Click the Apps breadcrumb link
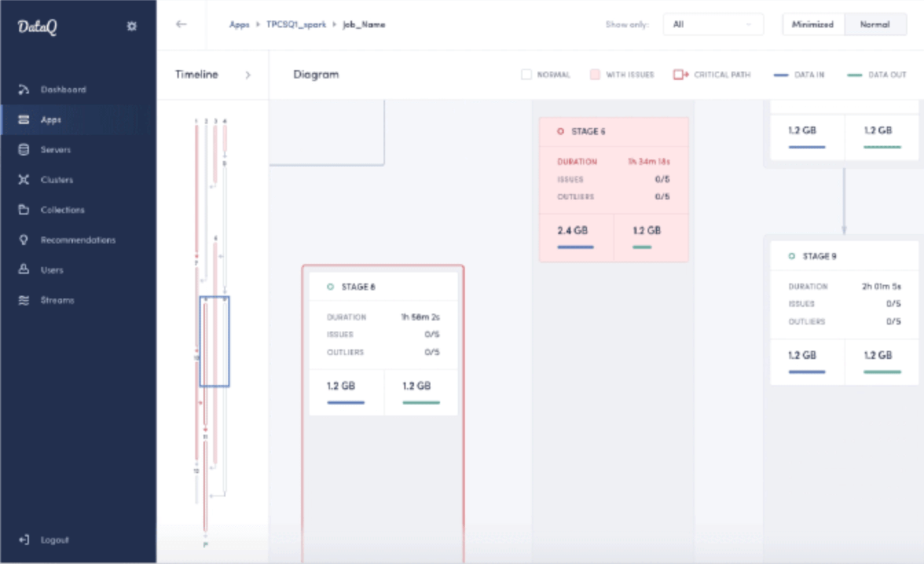924x564 pixels. (239, 24)
